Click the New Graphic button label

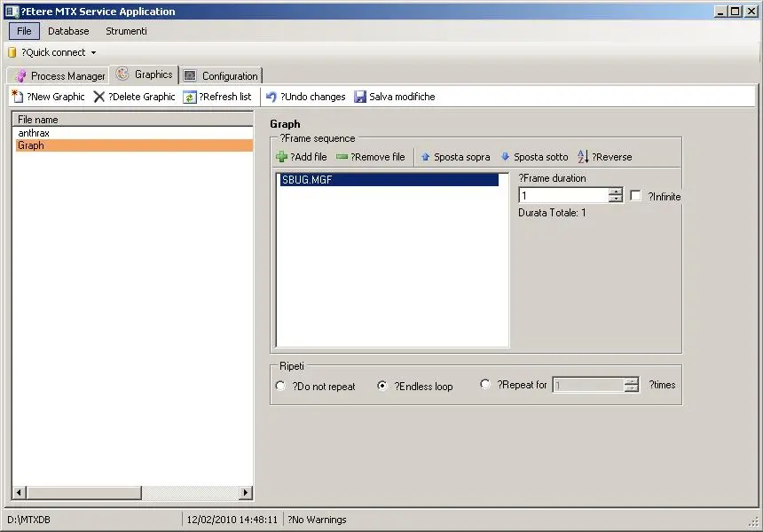(56, 97)
